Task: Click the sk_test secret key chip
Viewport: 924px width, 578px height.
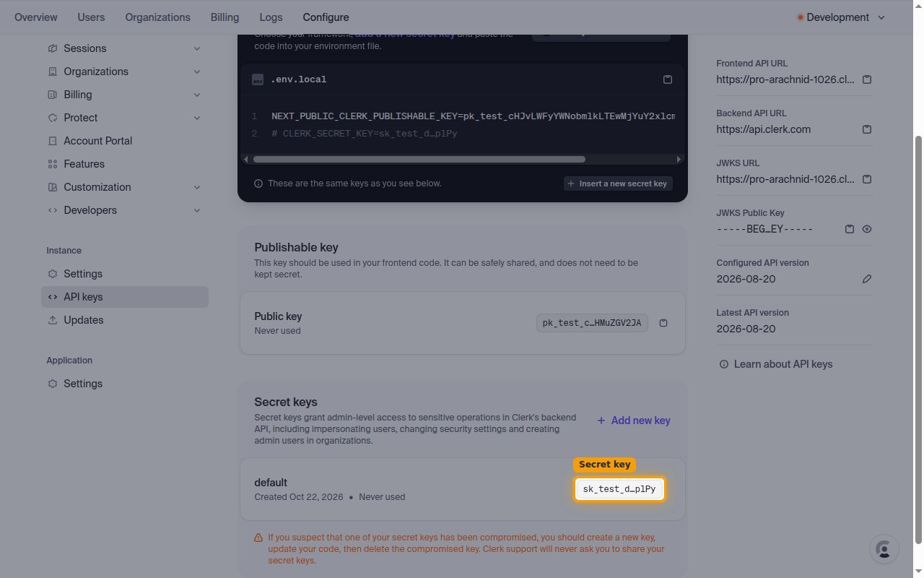Action: point(619,489)
